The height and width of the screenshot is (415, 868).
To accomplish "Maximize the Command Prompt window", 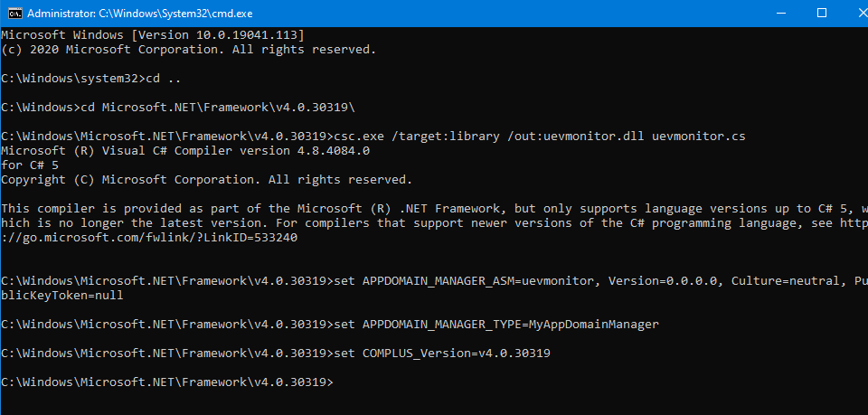I will (x=822, y=13).
